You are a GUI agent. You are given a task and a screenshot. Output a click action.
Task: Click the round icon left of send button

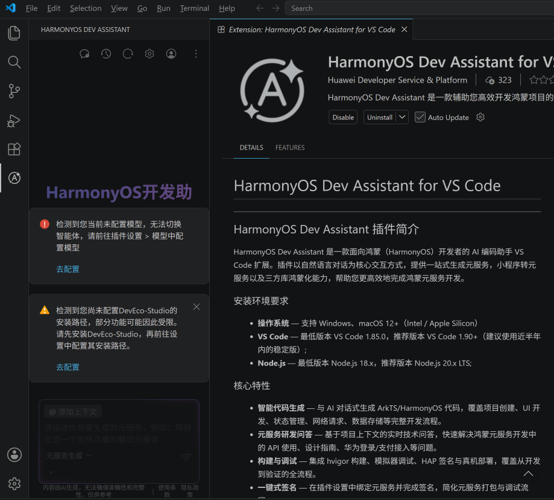pyautogui.click(x=166, y=457)
